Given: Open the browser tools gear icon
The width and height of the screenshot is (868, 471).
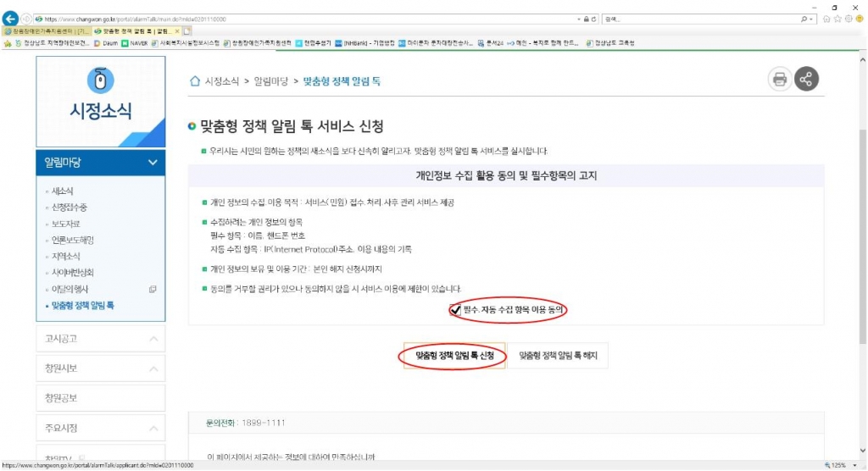Looking at the screenshot, I should [x=849, y=19].
